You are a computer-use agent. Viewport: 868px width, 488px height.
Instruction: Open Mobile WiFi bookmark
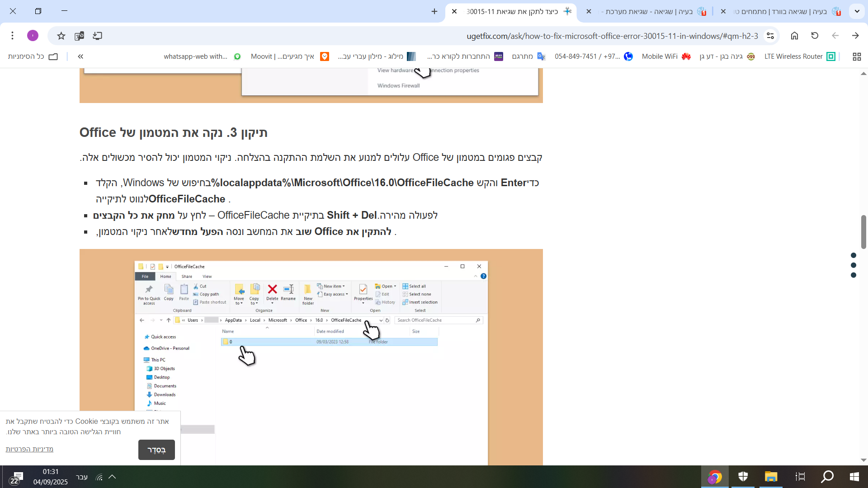666,56
